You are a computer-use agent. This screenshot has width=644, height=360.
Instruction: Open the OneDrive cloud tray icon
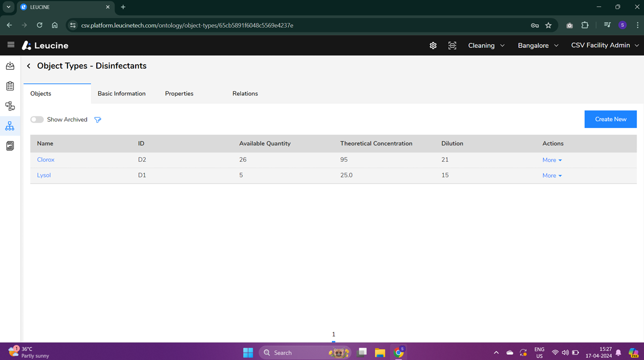pyautogui.click(x=510, y=352)
